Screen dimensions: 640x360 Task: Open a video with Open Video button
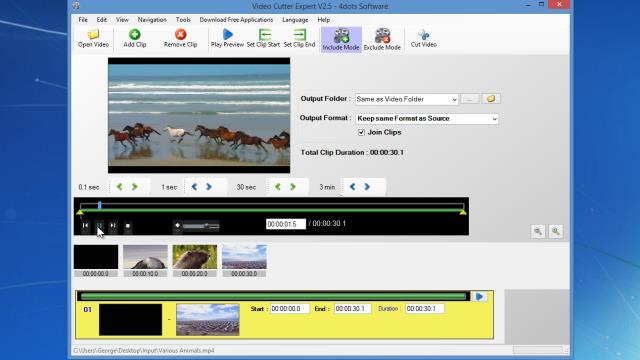coord(93,39)
